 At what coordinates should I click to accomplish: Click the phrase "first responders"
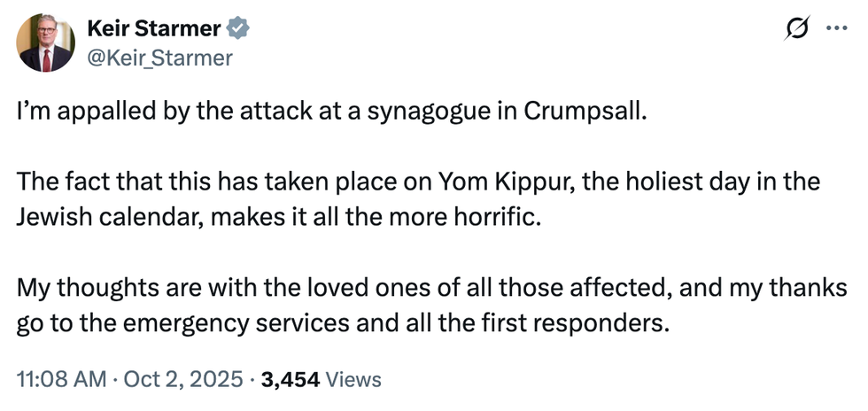click(x=576, y=322)
